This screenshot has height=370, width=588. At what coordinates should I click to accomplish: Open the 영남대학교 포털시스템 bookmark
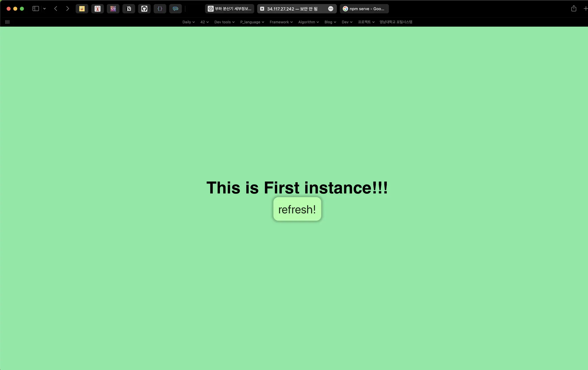(396, 22)
